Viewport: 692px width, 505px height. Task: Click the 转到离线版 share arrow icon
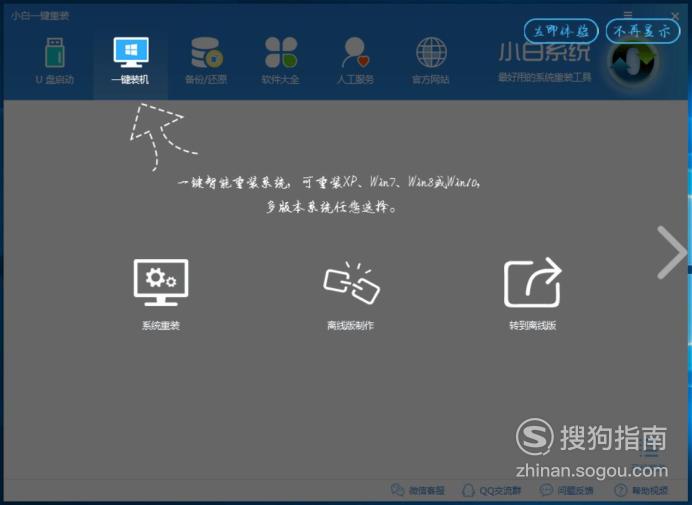[x=533, y=283]
